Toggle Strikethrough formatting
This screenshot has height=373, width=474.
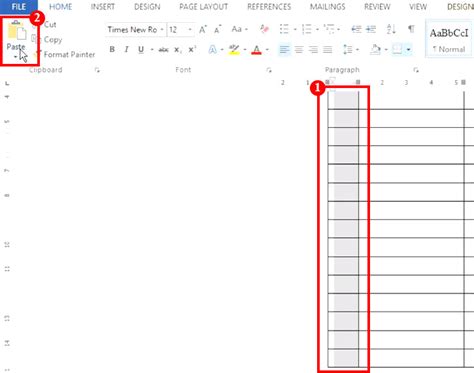pos(163,50)
